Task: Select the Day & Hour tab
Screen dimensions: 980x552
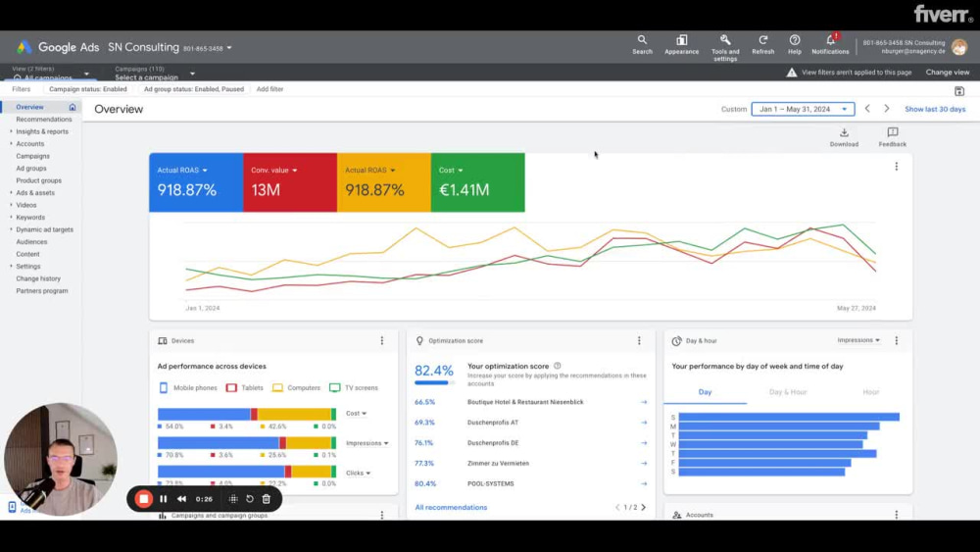Action: point(788,392)
